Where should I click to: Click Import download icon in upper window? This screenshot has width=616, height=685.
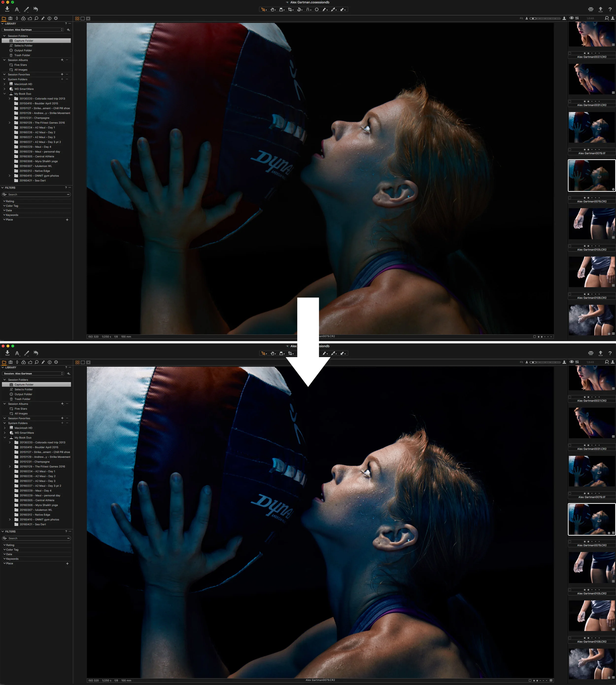pyautogui.click(x=7, y=9)
